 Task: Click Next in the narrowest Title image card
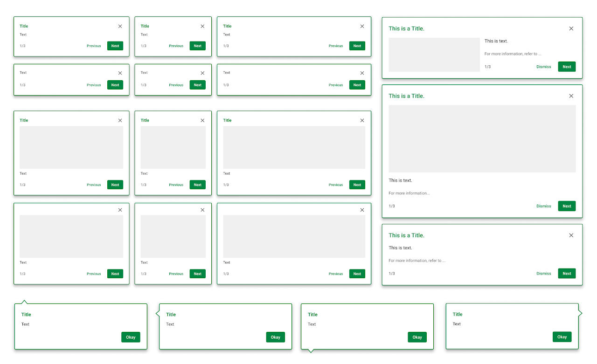pyautogui.click(x=198, y=185)
